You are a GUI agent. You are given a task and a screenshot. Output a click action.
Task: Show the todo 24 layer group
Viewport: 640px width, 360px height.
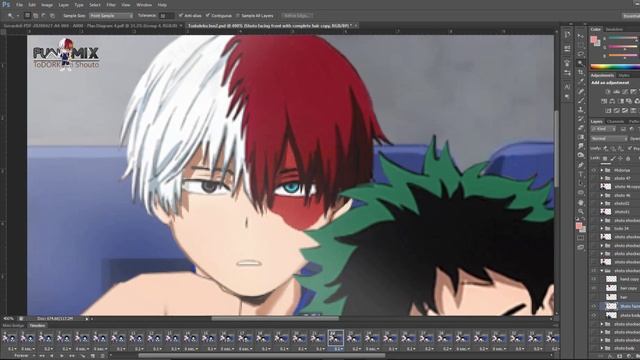click(x=594, y=229)
